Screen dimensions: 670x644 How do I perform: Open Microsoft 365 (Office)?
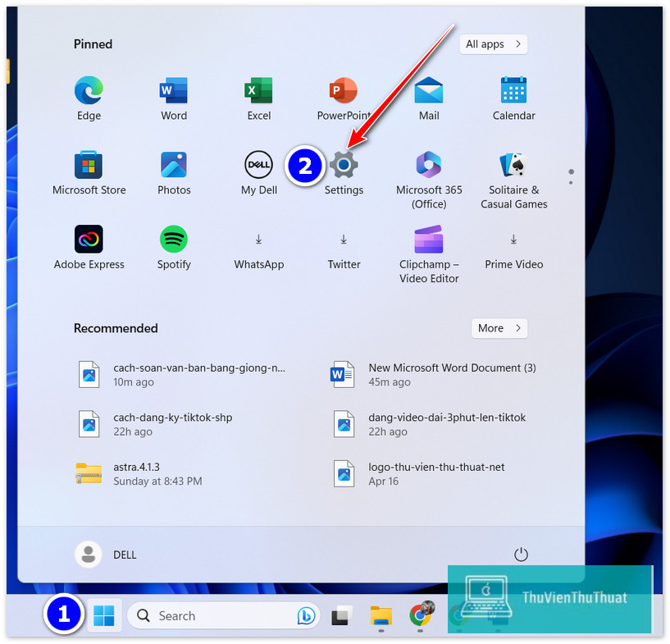429,180
